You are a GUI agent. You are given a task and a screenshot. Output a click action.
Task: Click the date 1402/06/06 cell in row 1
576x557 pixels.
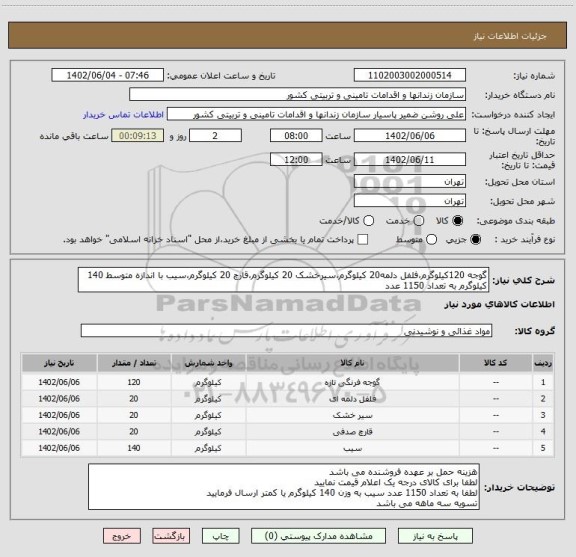59,382
